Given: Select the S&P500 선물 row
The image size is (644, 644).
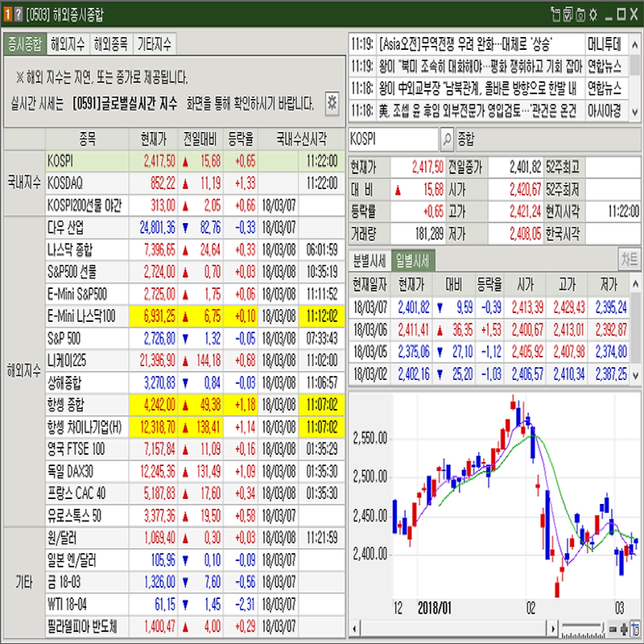Looking at the screenshot, I should coord(195,272).
